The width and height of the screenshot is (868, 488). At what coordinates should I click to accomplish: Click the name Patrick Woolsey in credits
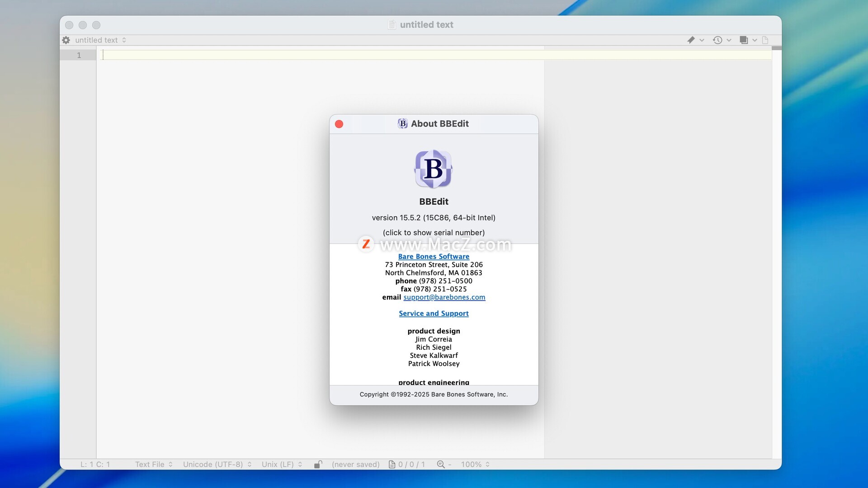coord(434,363)
